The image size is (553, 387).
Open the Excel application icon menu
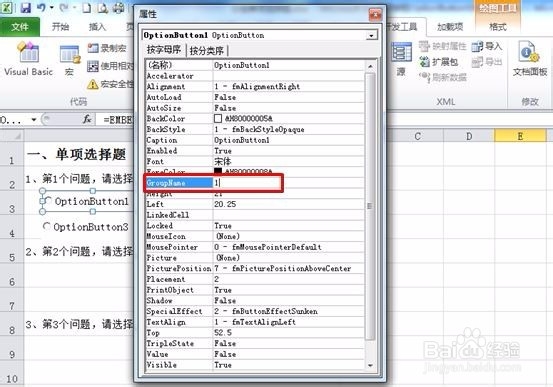7,8
